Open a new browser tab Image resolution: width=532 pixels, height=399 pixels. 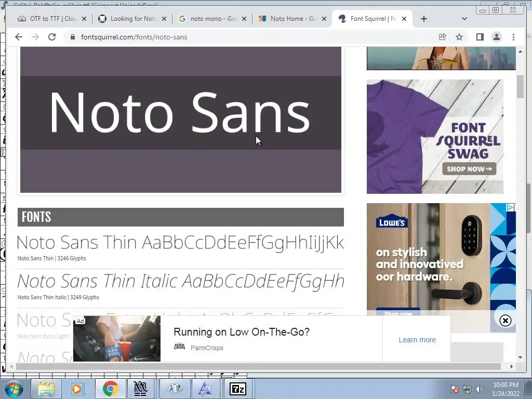tap(424, 19)
